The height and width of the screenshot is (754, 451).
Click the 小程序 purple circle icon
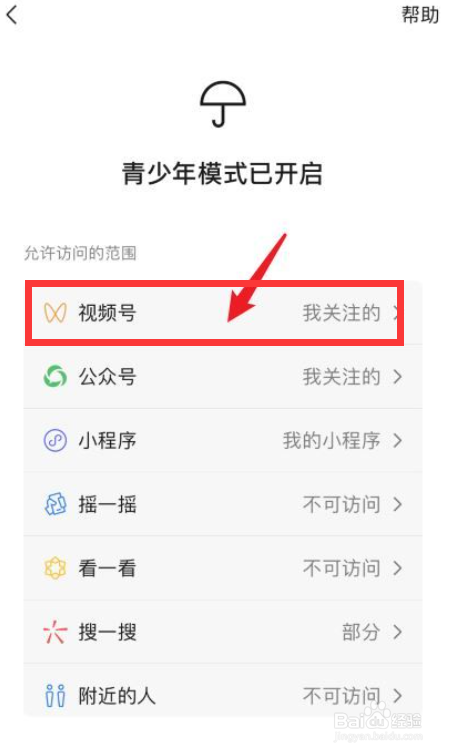(x=55, y=440)
